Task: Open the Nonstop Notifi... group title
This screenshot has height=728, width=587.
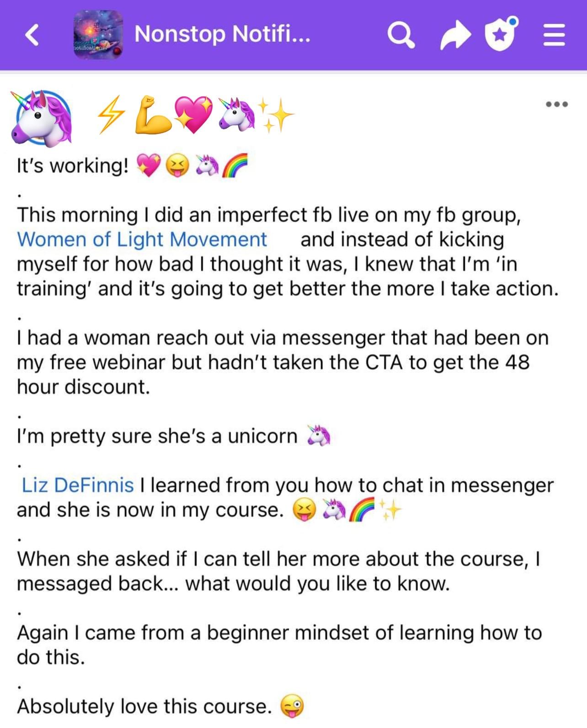Action: click(222, 34)
